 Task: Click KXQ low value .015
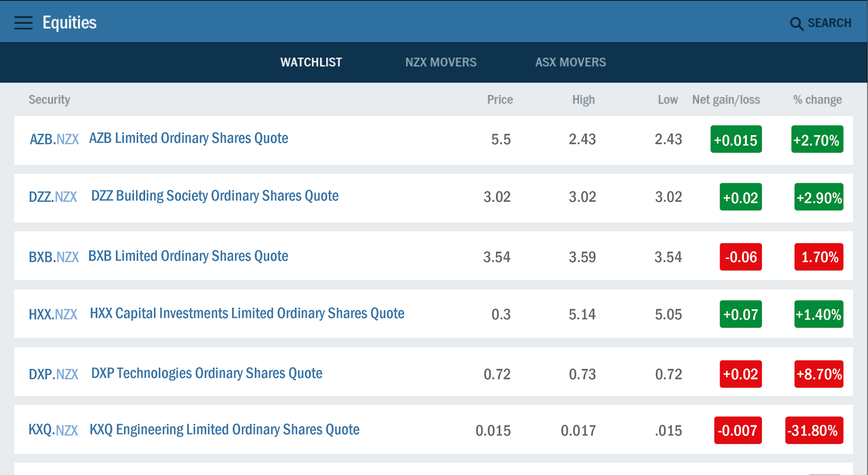tap(668, 431)
